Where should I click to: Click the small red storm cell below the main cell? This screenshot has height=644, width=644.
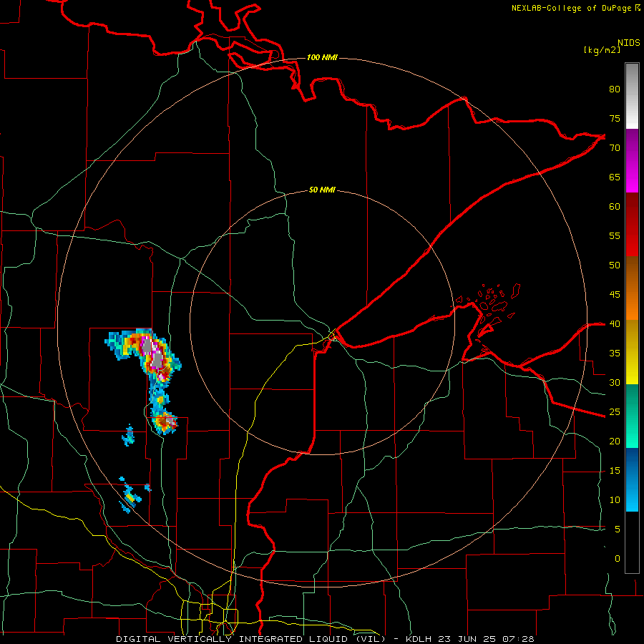(165, 421)
